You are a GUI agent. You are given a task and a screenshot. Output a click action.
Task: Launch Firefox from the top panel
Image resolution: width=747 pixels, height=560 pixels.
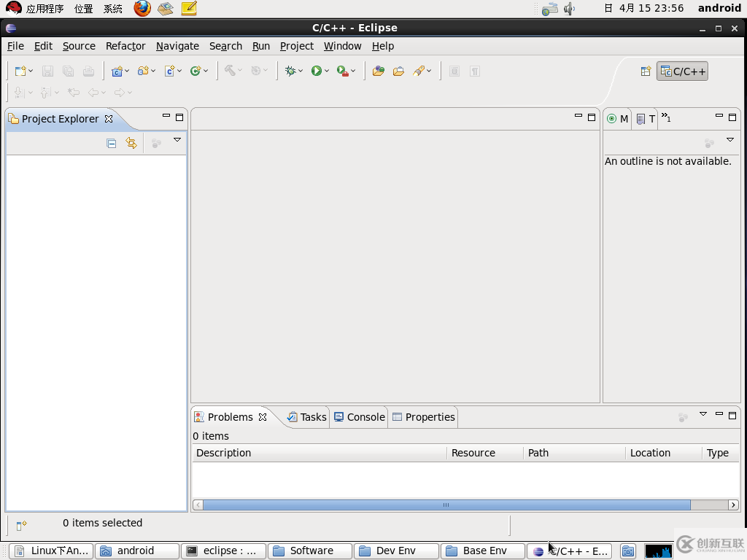click(142, 8)
